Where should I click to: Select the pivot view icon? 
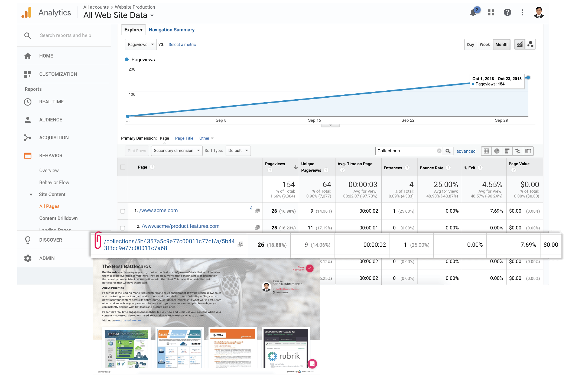click(528, 151)
